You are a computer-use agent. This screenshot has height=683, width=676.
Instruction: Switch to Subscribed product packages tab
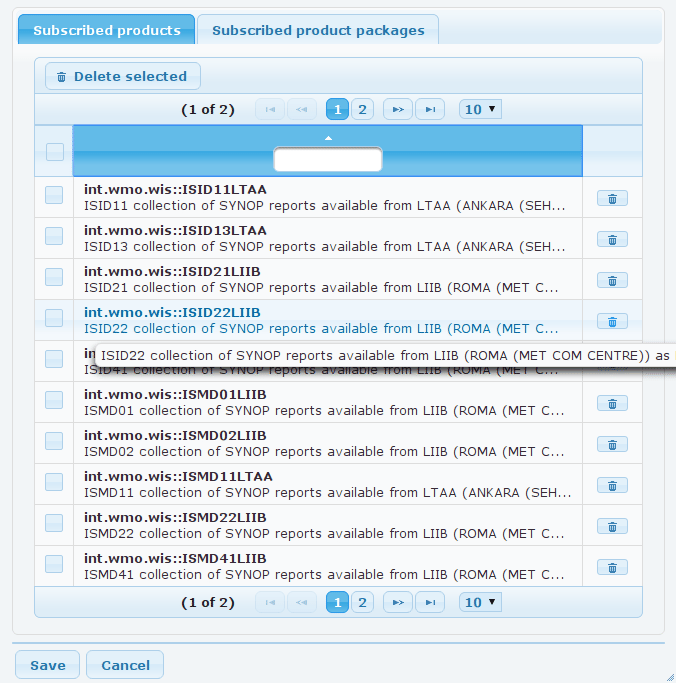click(x=318, y=30)
